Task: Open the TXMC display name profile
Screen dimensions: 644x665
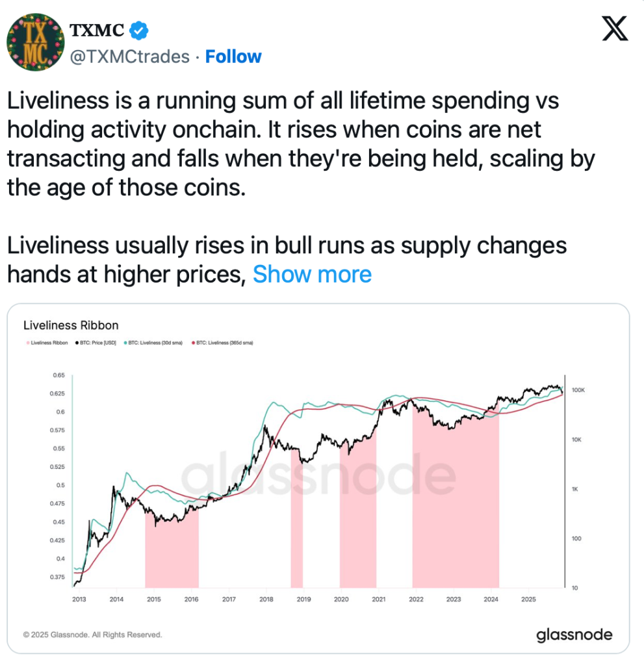Action: click(96, 29)
